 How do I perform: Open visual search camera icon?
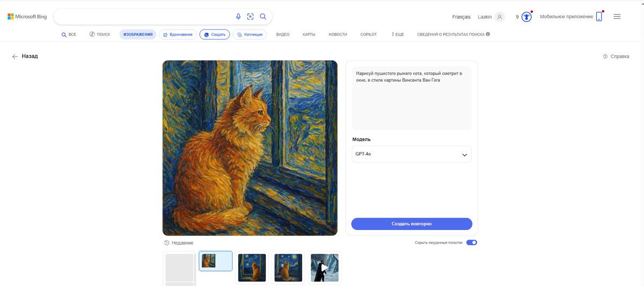(251, 17)
